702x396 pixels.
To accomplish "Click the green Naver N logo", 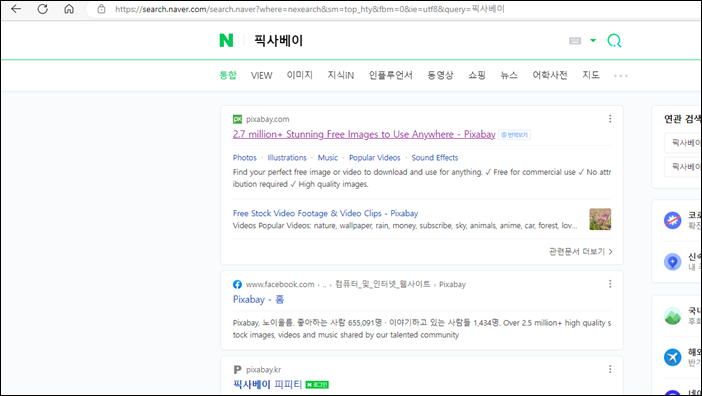I will click(226, 41).
